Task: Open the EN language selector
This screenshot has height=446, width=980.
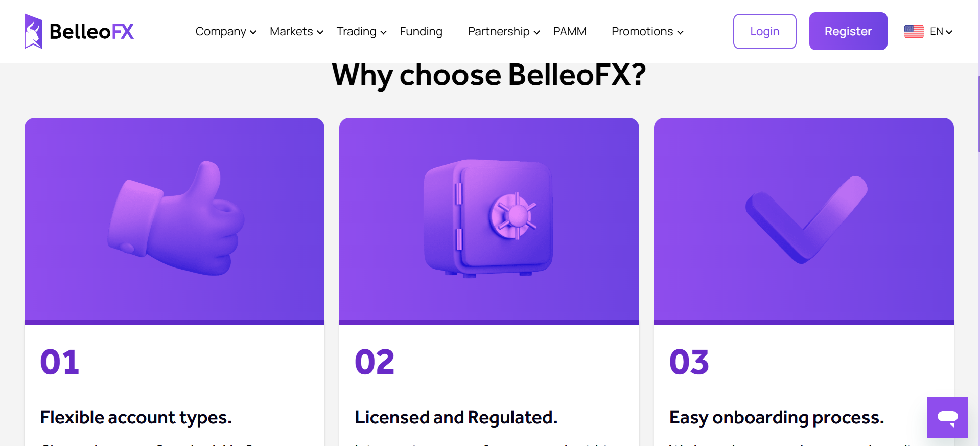Action: 941,32
